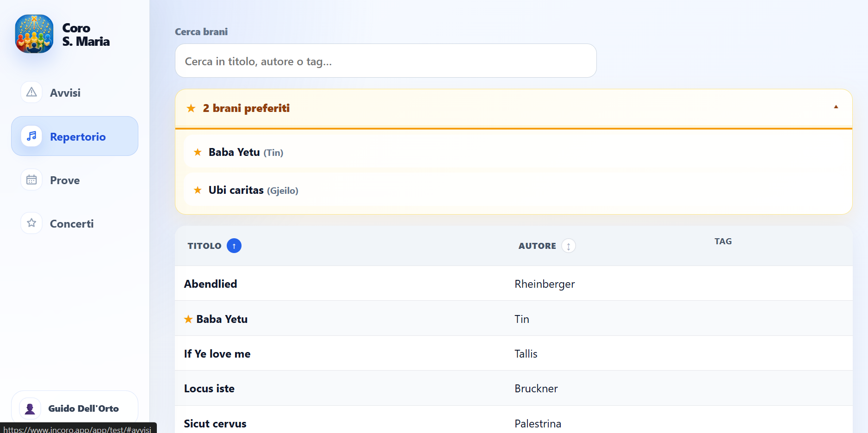
Task: Select the Abendlied row title
Action: click(x=211, y=284)
